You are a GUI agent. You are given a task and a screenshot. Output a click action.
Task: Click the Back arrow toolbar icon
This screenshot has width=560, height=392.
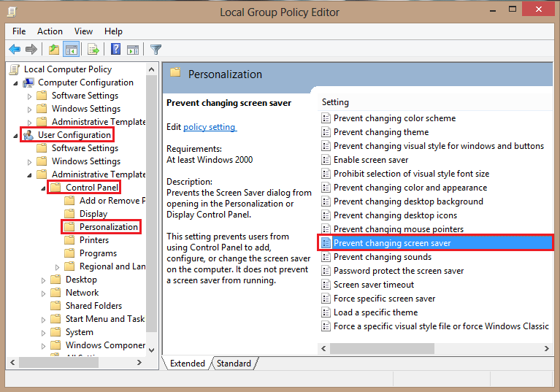[x=15, y=49]
